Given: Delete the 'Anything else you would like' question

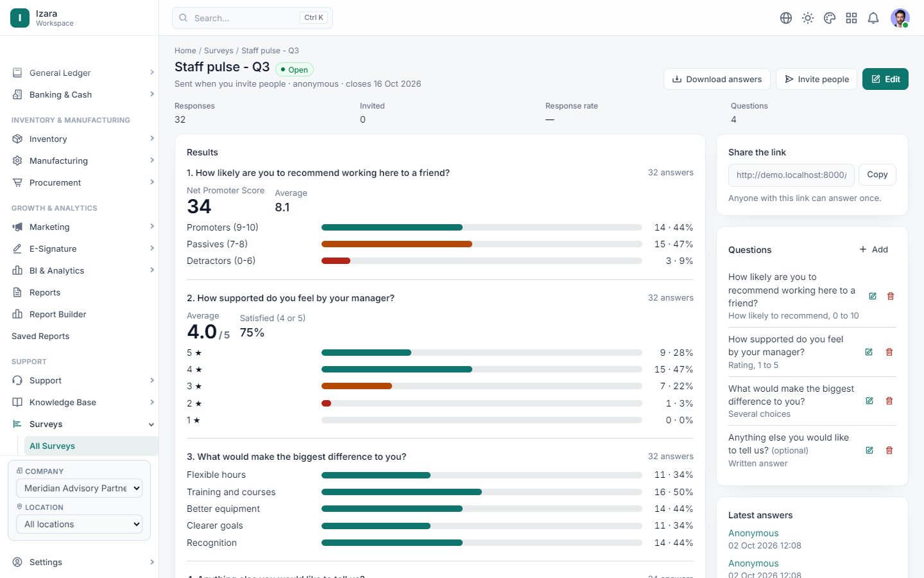Looking at the screenshot, I should 889,450.
